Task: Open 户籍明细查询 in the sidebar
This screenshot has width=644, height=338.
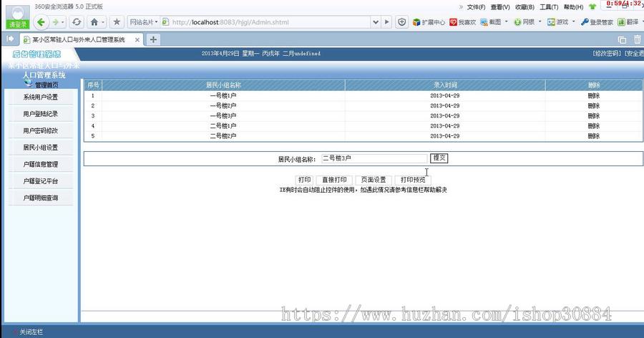Action: pyautogui.click(x=40, y=198)
